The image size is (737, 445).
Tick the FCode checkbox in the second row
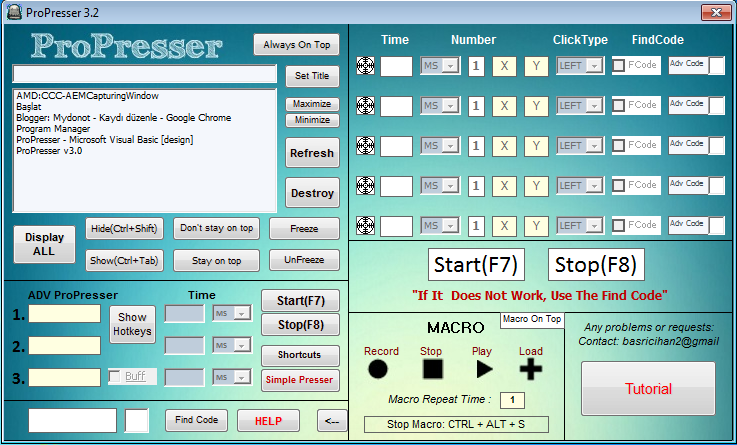tap(619, 105)
